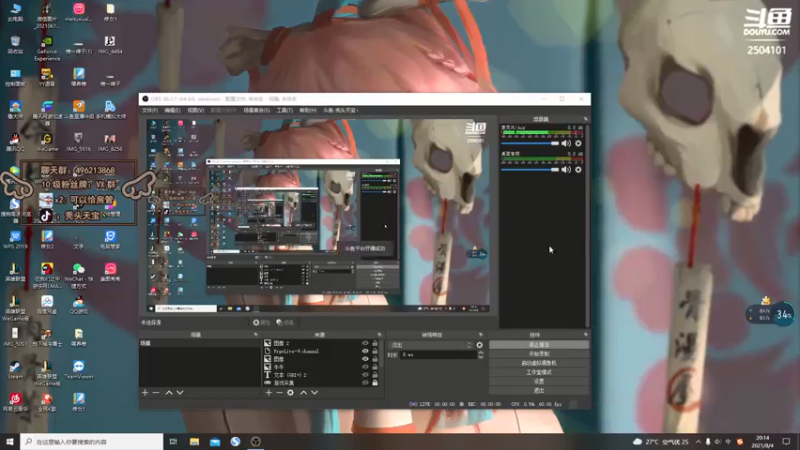The image size is (800, 450).
Task: Mute the first mixer channel speaker icon
Action: coord(566,143)
